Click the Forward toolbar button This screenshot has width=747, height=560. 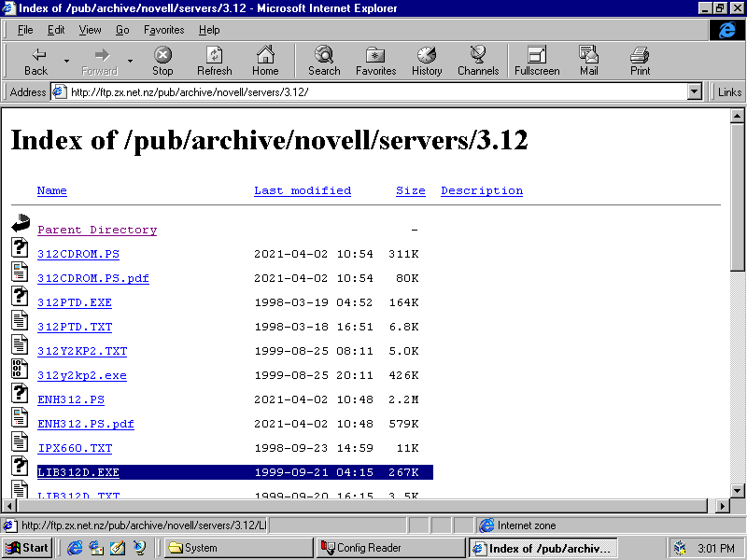(100, 61)
